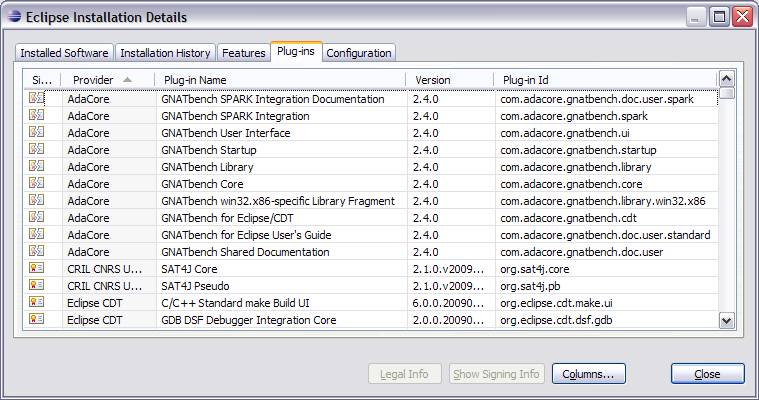Sort by the Provider column header
The image size is (759, 400).
(107, 80)
